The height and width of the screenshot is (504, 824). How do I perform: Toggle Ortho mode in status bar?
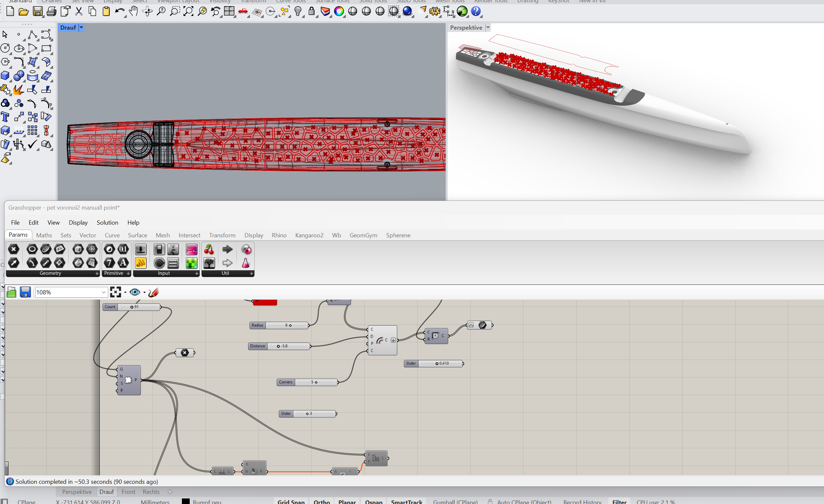pyautogui.click(x=321, y=501)
